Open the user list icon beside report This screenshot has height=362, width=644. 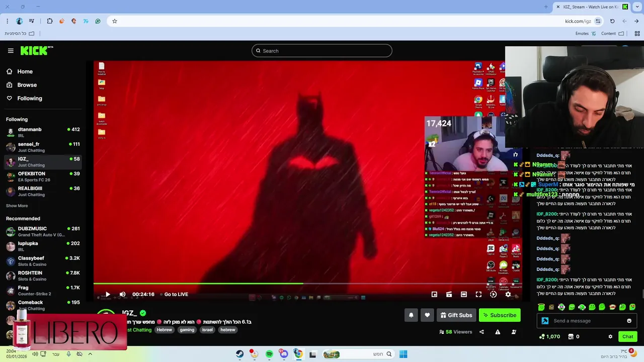coord(514,332)
